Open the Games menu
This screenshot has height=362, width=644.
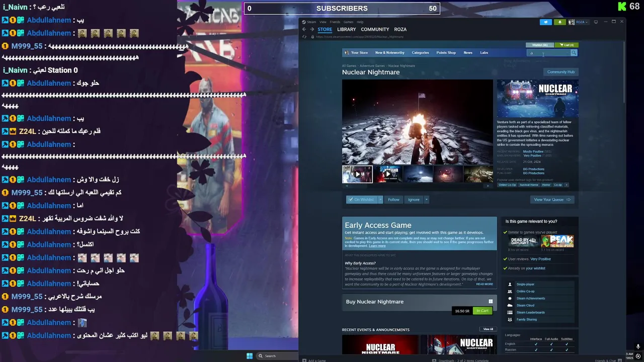click(348, 22)
